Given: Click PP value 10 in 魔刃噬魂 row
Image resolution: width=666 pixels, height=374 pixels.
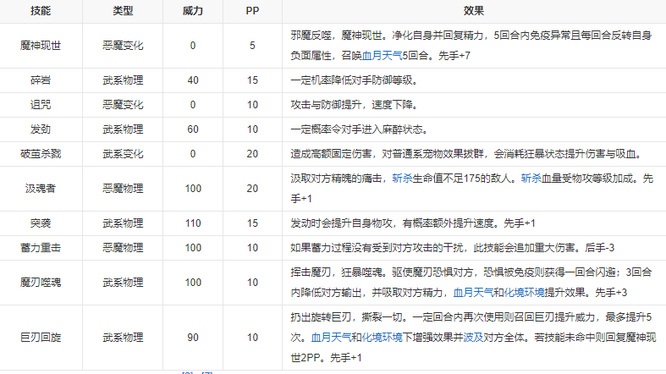Looking at the screenshot, I should tap(252, 282).
